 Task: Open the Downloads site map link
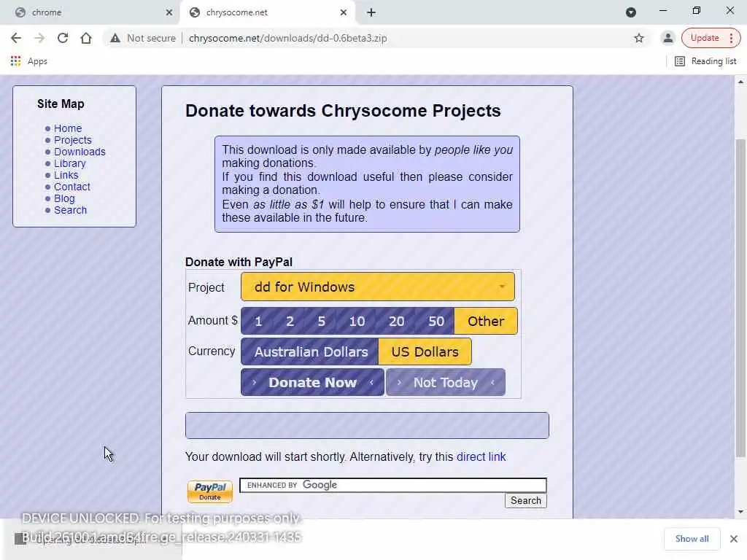80,152
